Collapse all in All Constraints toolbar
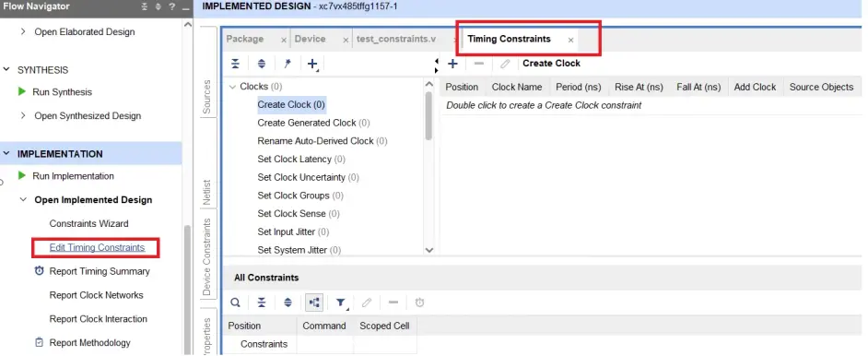 262,303
